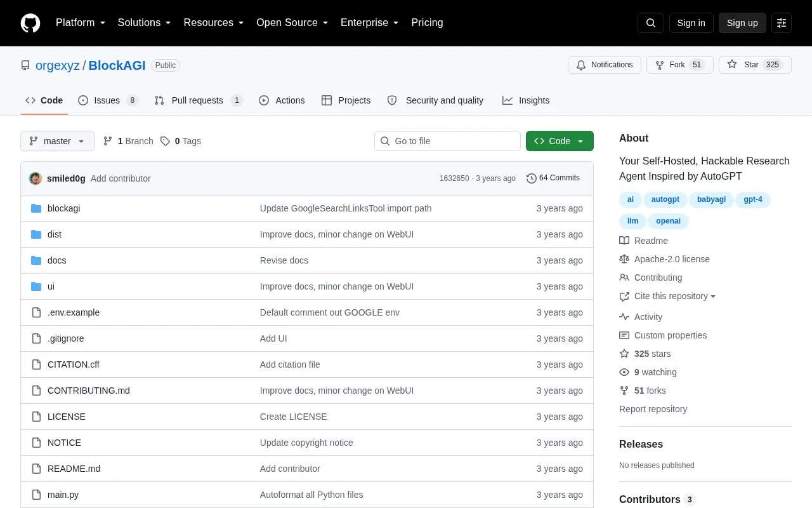Click the eye icon beside 9 watching
The image size is (812, 508).
tap(624, 372)
